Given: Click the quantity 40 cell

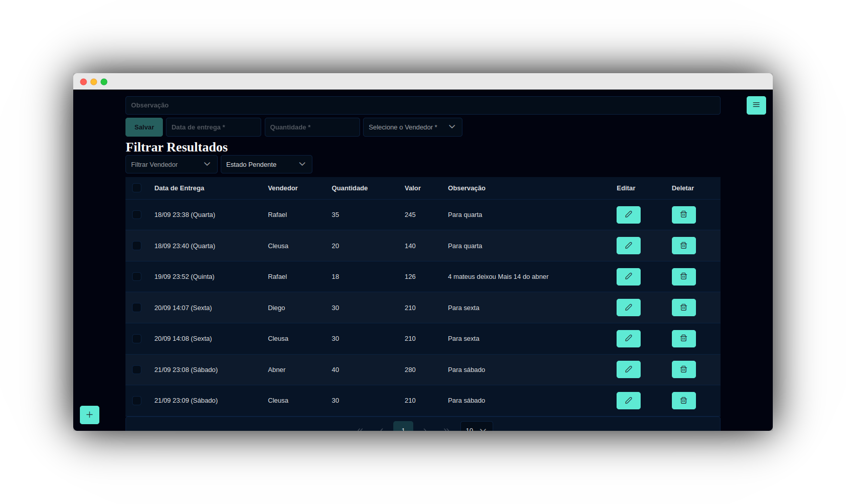Looking at the screenshot, I should (335, 370).
